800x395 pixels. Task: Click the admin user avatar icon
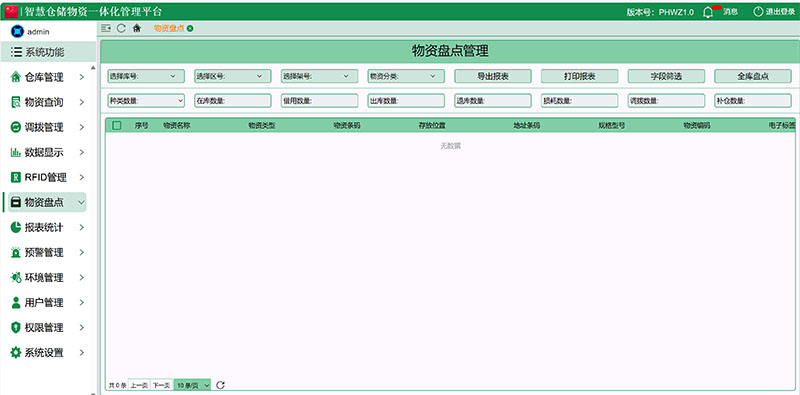17,31
